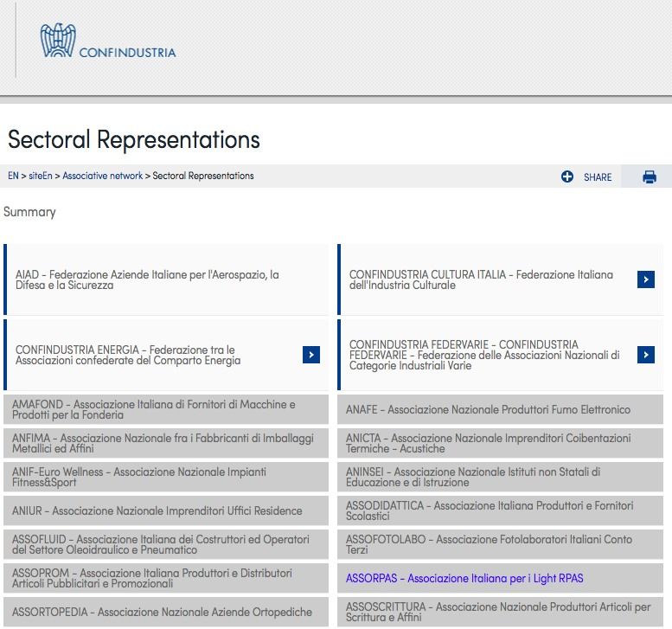
Task: Click the plus share icon
Action: pos(567,177)
